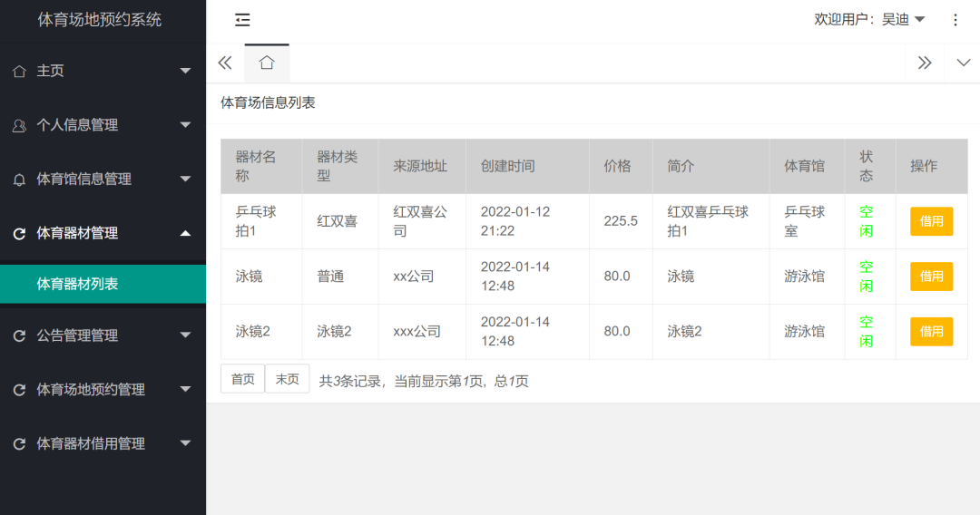This screenshot has height=515, width=980.
Task: Open the 体育馆信息管理 sidebar menu
Action: pos(103,180)
